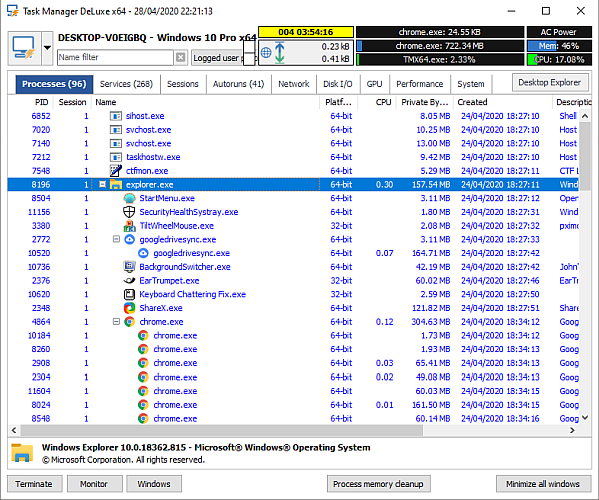
Task: Select svchost.exe with PID 7020
Action: [x=293, y=129]
